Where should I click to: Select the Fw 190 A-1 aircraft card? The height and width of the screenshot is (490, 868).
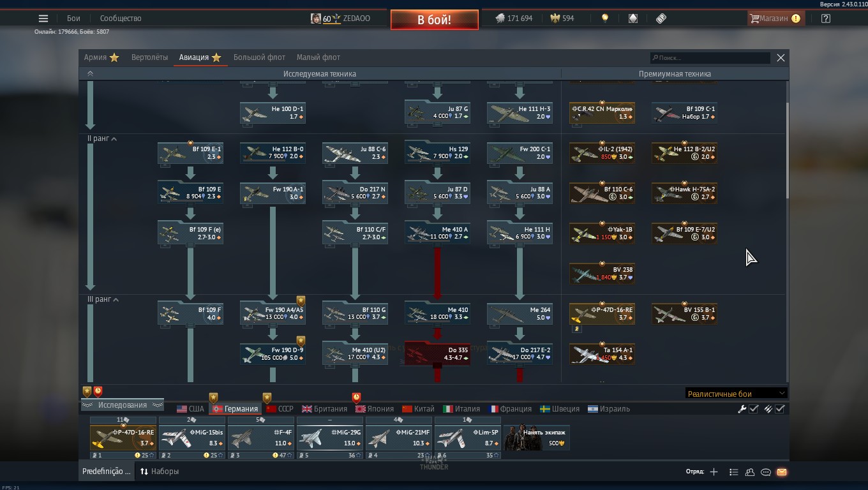[273, 193]
